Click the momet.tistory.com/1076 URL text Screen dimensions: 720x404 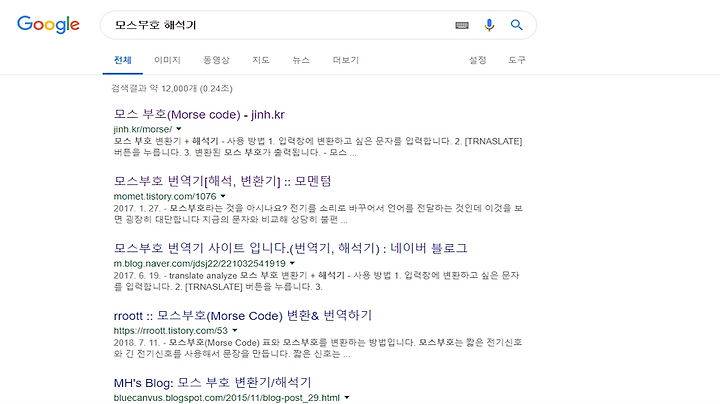tap(165, 196)
